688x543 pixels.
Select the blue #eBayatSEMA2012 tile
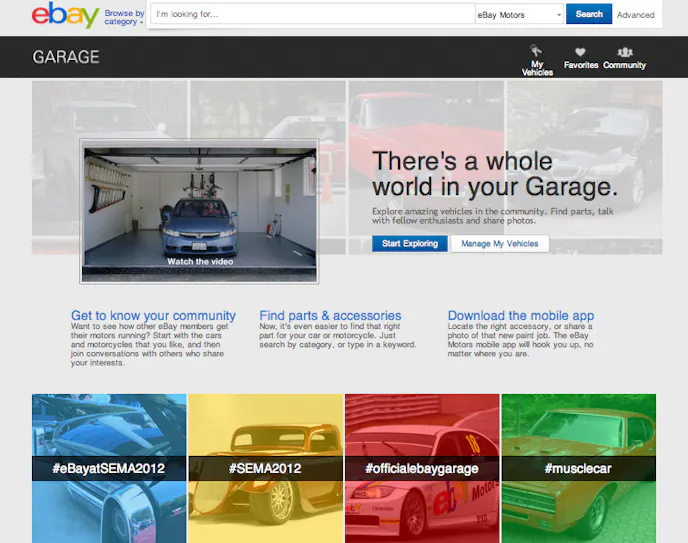tap(109, 467)
